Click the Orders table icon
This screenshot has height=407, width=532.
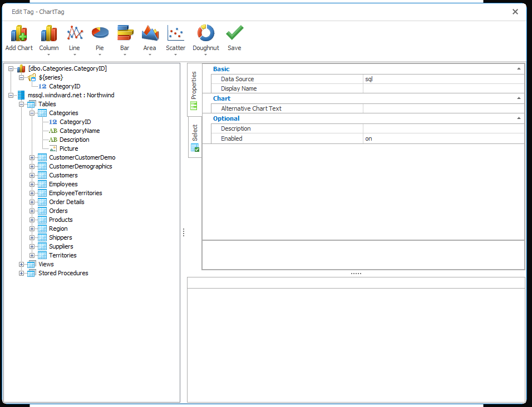(42, 211)
